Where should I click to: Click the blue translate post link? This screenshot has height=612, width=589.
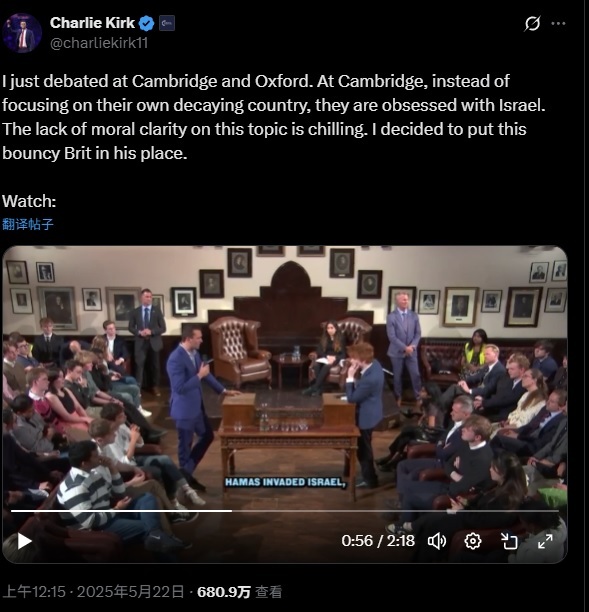click(x=28, y=224)
